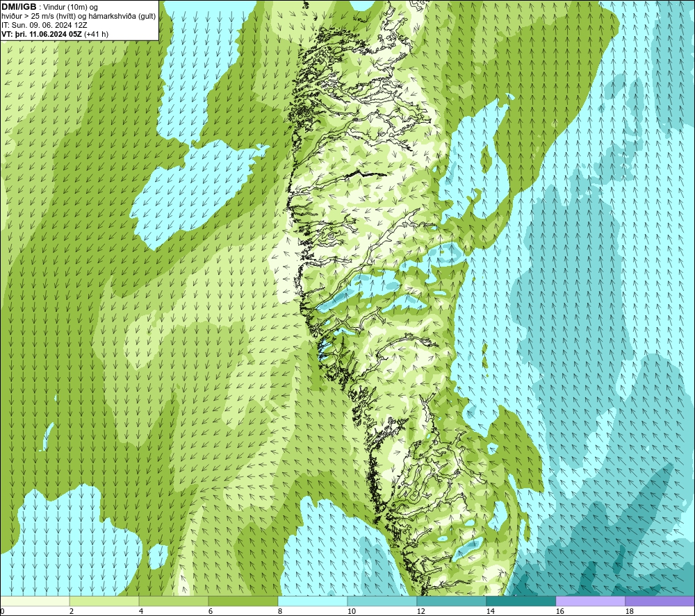Click the 6–8 m/s dark green legend swatch

tap(243, 601)
